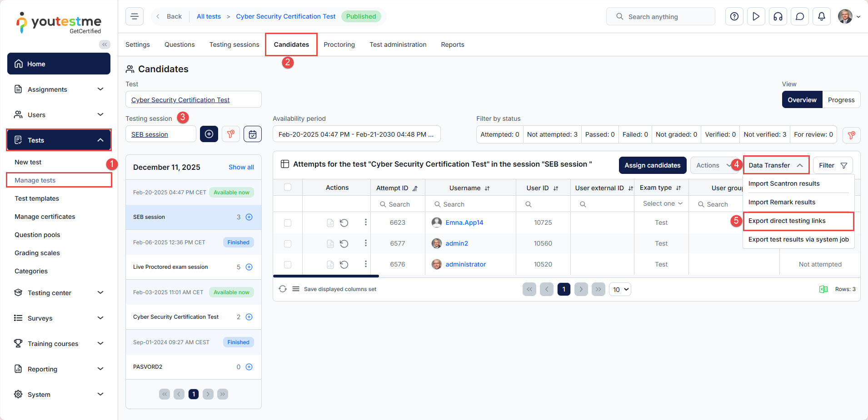Click the add testing session plus icon
The height and width of the screenshot is (420, 868).
tap(209, 134)
